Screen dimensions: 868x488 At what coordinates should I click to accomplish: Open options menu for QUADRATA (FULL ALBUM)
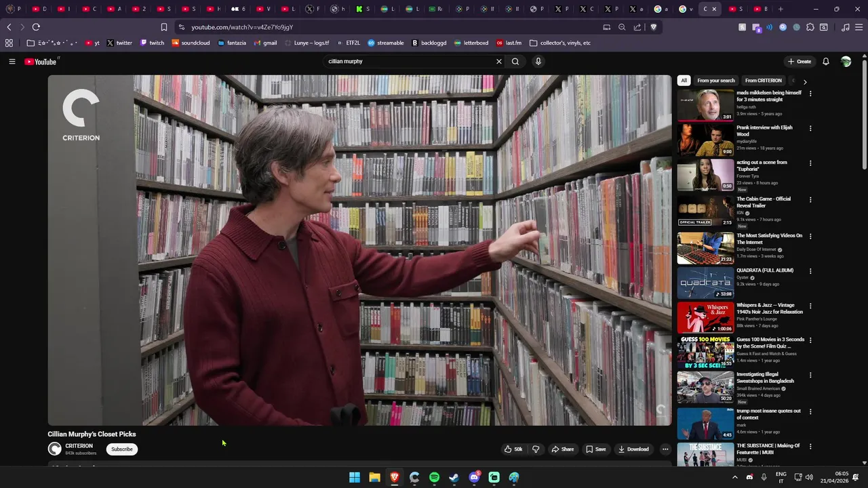[810, 271]
